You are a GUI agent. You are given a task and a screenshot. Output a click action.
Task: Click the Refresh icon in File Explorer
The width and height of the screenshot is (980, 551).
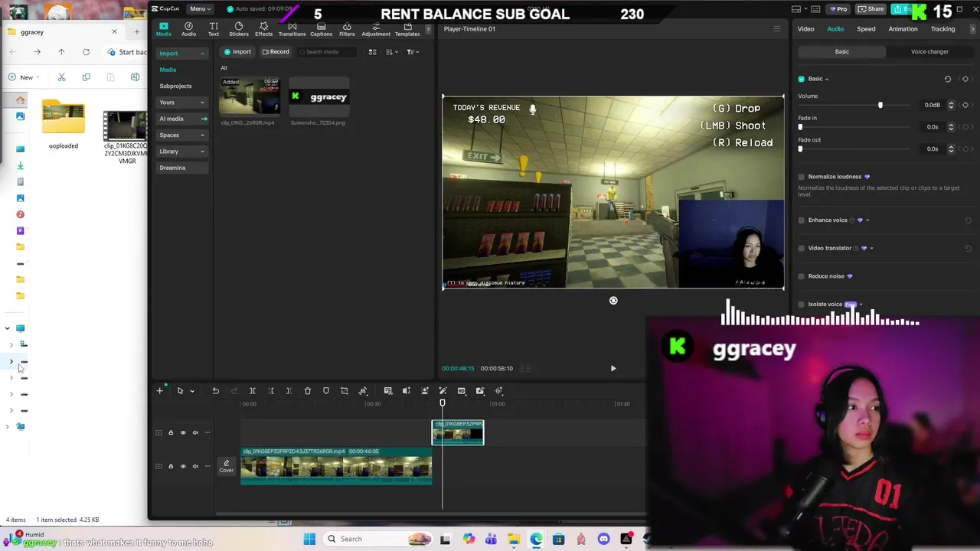pyautogui.click(x=86, y=52)
